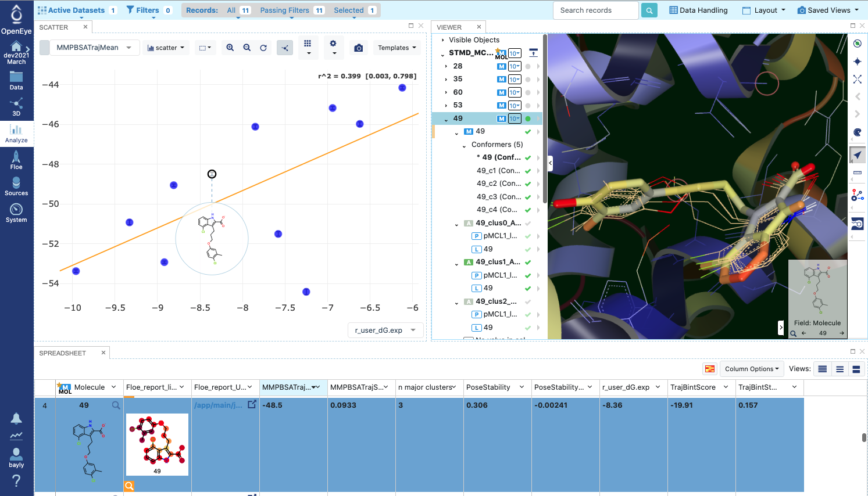Open the Active Datasets menu
The width and height of the screenshot is (868, 496).
pyautogui.click(x=77, y=10)
